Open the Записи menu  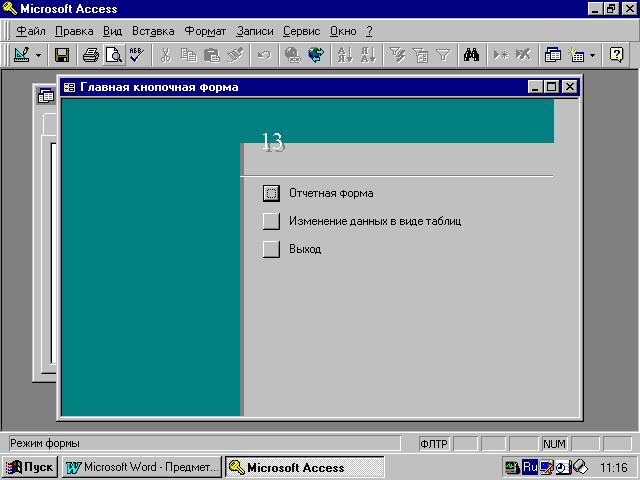[x=255, y=31]
